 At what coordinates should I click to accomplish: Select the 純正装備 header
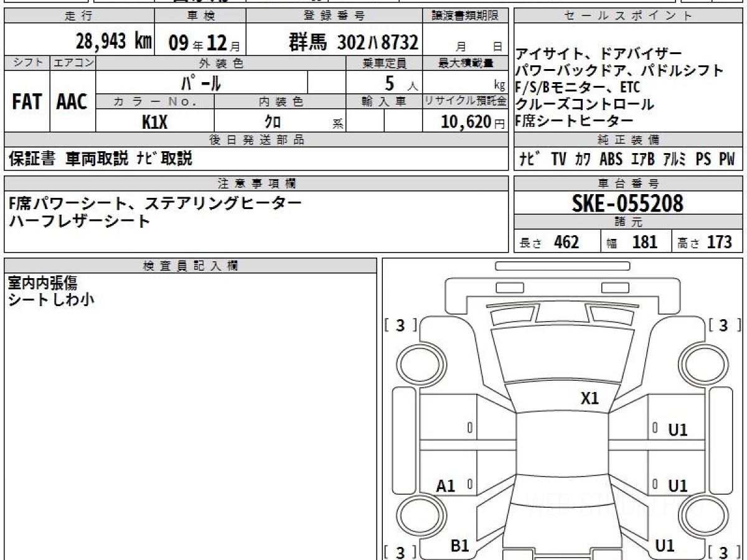pos(629,139)
